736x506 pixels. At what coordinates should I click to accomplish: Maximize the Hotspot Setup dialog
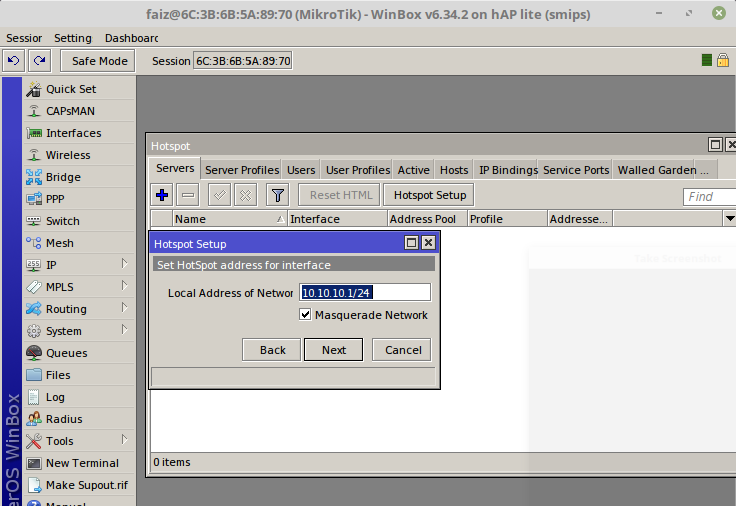tap(412, 242)
